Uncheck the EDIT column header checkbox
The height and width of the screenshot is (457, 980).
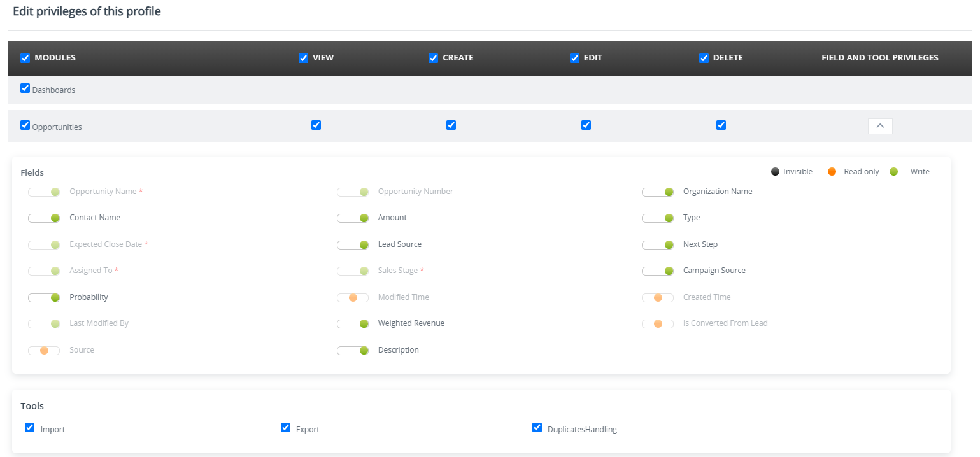coord(575,58)
